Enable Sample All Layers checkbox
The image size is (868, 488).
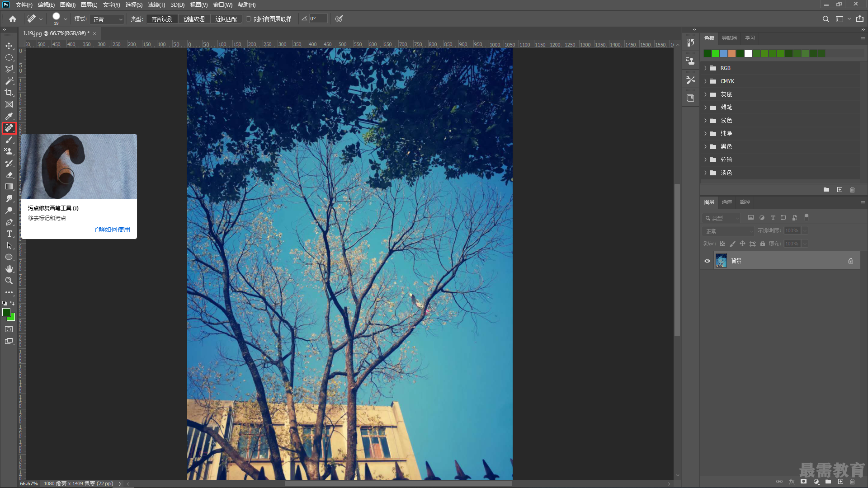click(x=249, y=19)
